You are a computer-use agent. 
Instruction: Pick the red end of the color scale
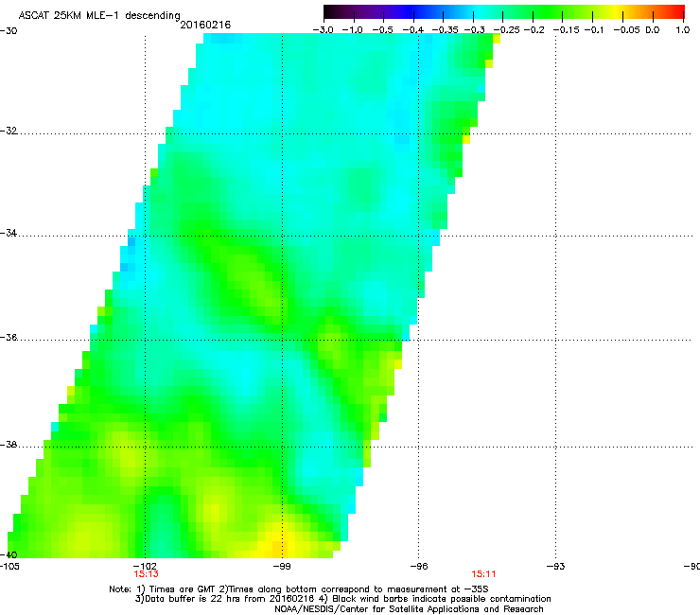click(678, 11)
